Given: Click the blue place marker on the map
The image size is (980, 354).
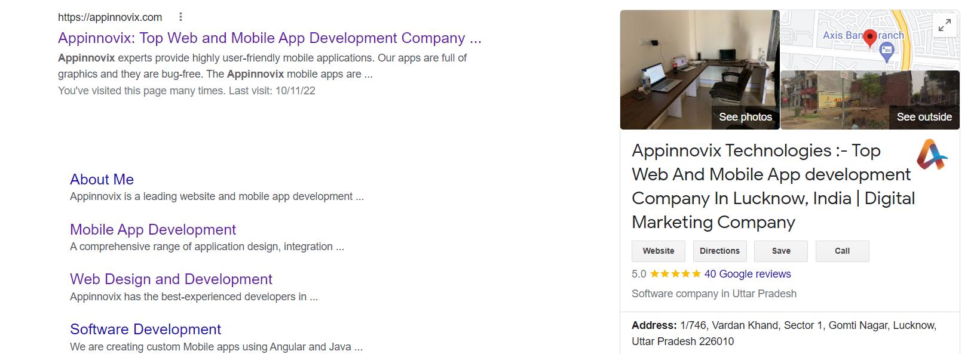Looking at the screenshot, I should pos(887,53).
